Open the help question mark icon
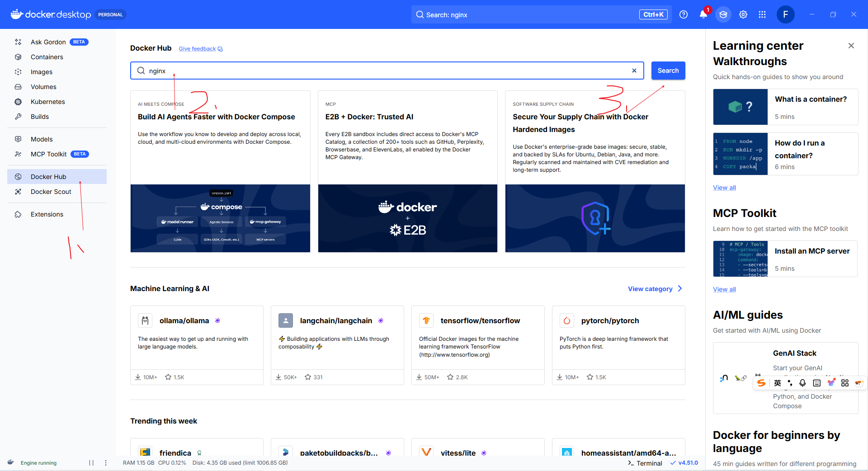 click(x=684, y=14)
